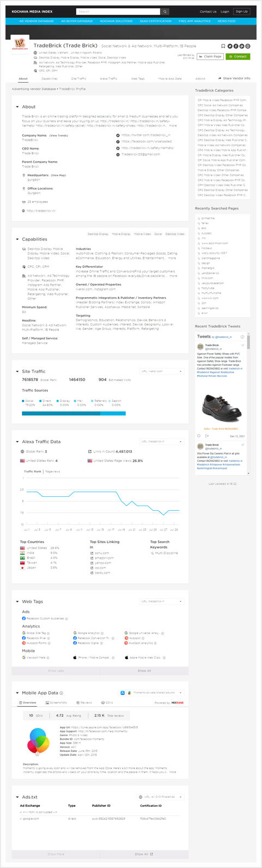This screenshot has height=868, width=262.
Task: Click the search magnifier button in header
Action: tap(165, 11)
